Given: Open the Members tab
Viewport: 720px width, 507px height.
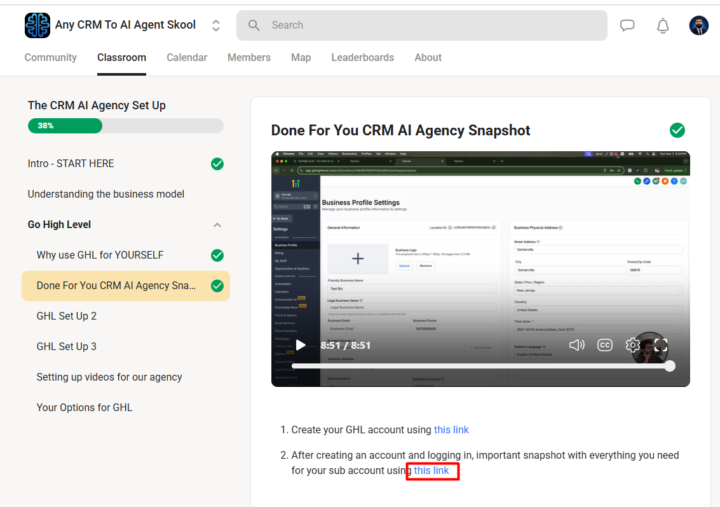Looking at the screenshot, I should click(x=249, y=57).
